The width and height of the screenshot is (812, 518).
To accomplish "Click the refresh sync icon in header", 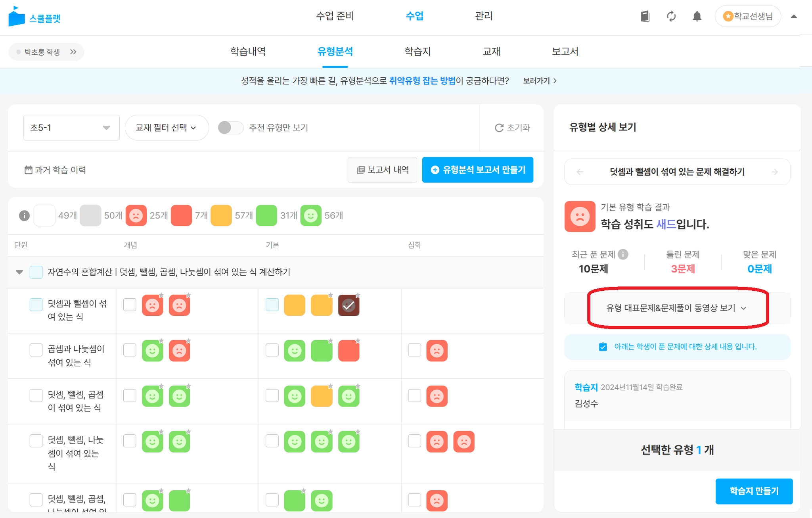I will [671, 16].
